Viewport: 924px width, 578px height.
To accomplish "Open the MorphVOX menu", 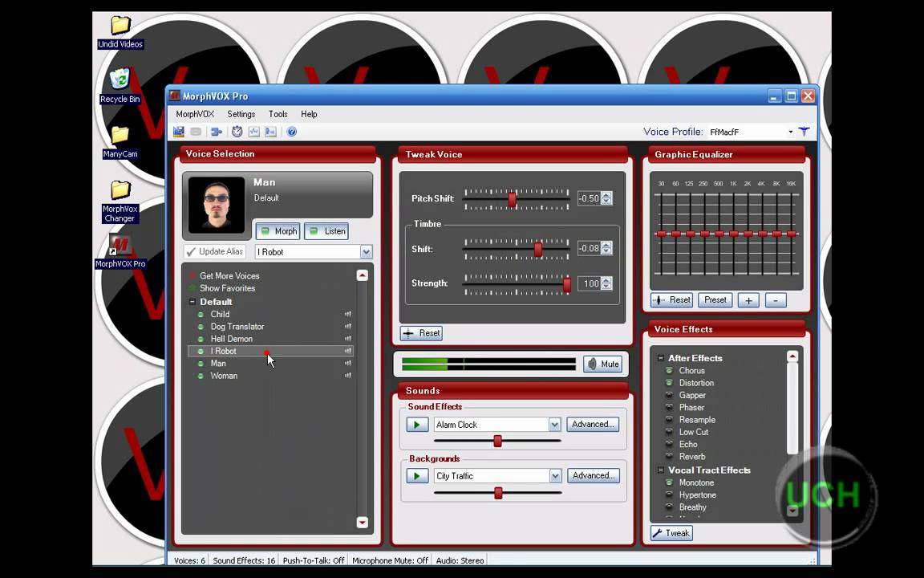I will pos(195,114).
